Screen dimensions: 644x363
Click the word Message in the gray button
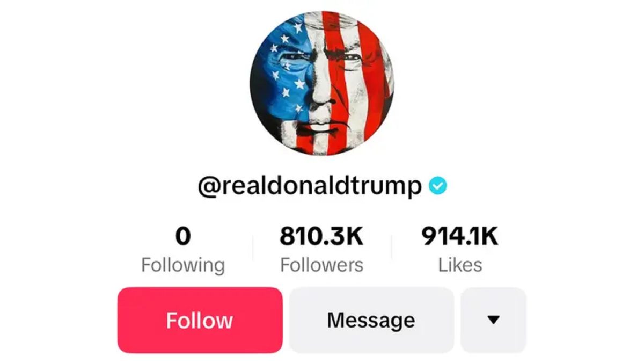(x=371, y=321)
